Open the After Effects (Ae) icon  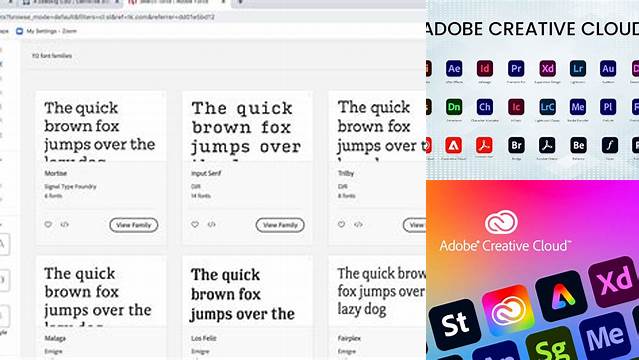[x=454, y=69]
